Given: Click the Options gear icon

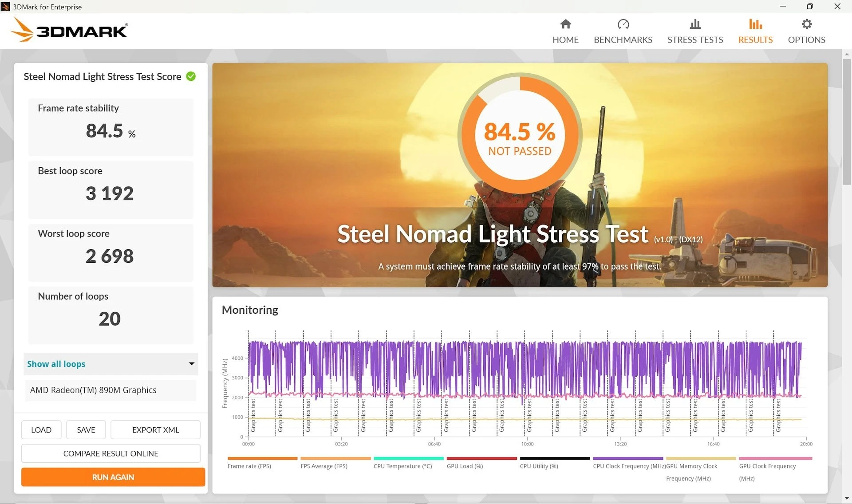Looking at the screenshot, I should (806, 24).
